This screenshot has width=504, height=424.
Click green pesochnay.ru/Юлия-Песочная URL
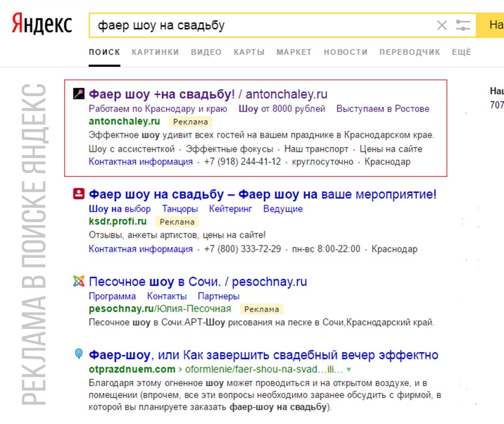(x=160, y=309)
